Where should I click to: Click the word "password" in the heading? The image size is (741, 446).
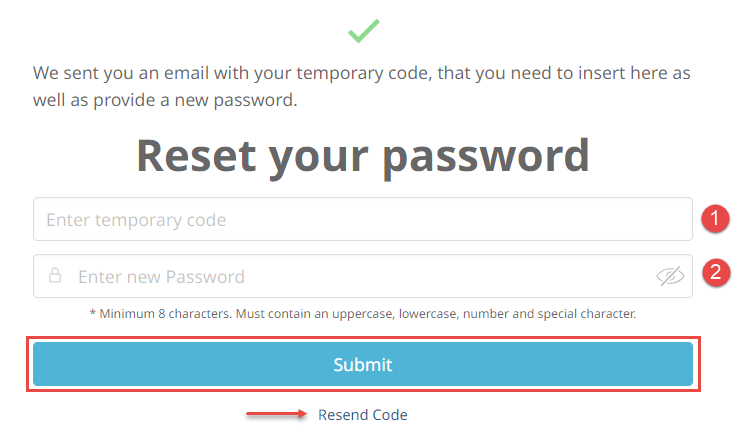tap(486, 159)
